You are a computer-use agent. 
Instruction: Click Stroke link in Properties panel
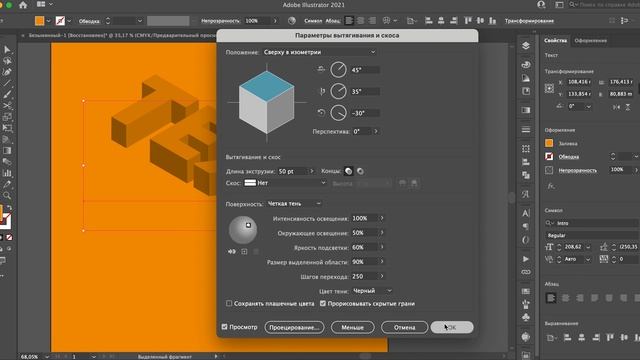point(569,157)
